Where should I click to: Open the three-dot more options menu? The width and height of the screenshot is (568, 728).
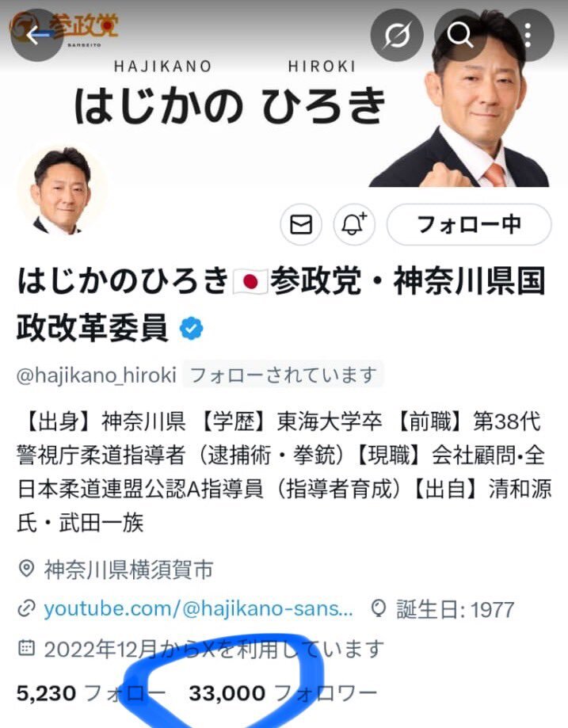(x=528, y=36)
